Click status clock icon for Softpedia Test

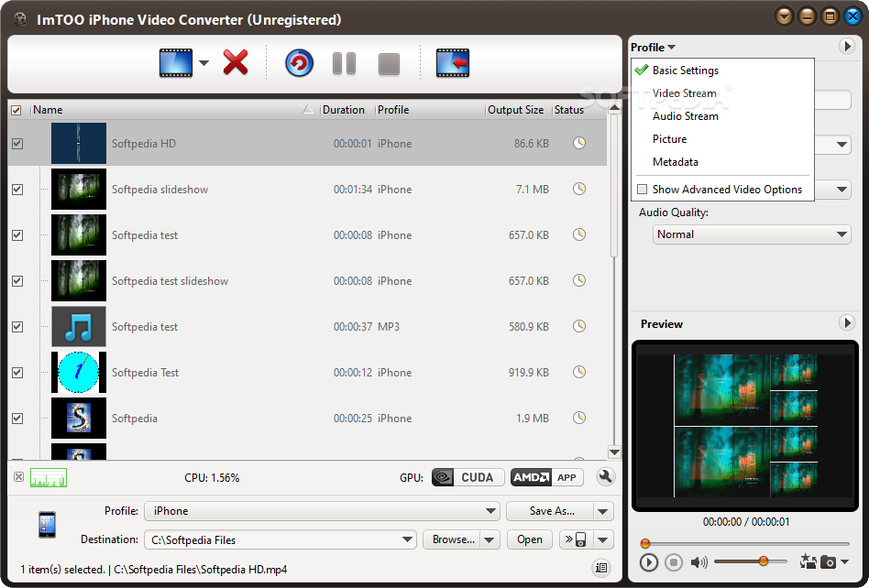(x=579, y=372)
